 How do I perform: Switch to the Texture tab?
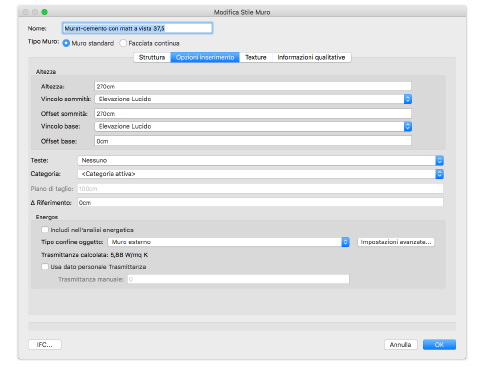click(256, 57)
